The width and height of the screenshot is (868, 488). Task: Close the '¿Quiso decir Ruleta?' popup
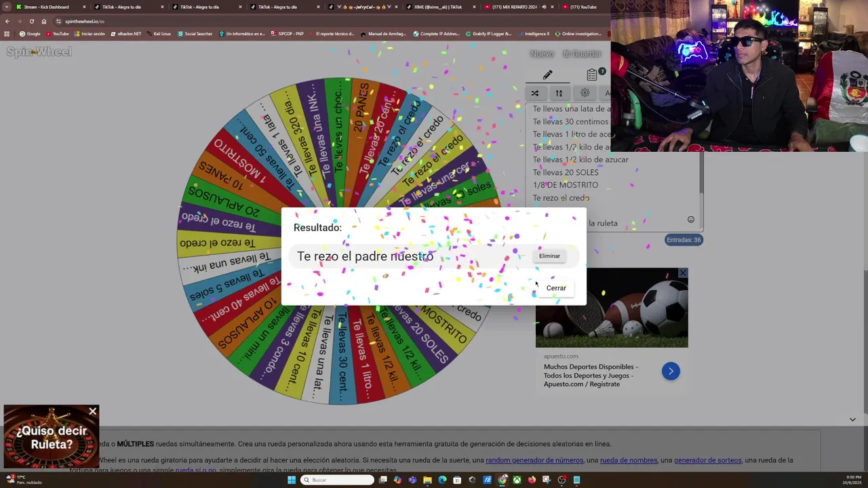[93, 411]
